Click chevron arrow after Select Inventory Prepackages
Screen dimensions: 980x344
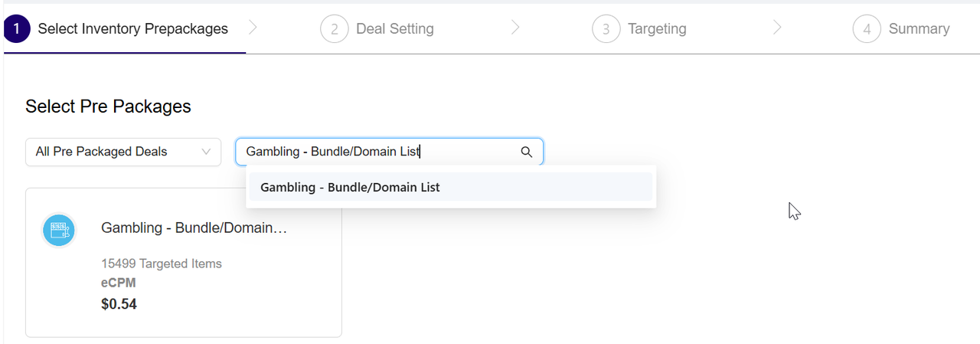[x=253, y=28]
